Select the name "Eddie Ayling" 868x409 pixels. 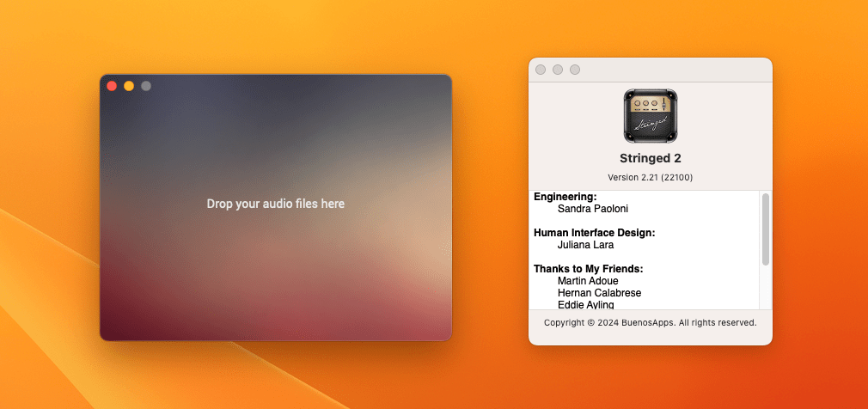[x=585, y=304]
